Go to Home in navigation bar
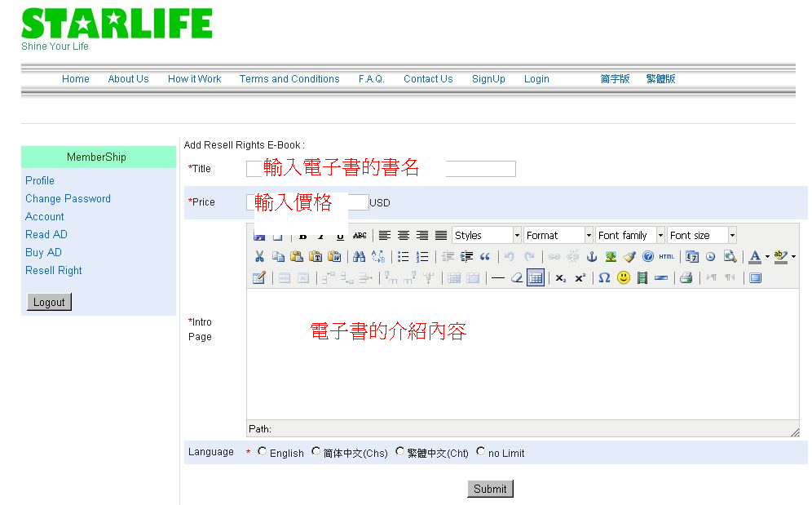Image resolution: width=812 pixels, height=505 pixels. 76,79
